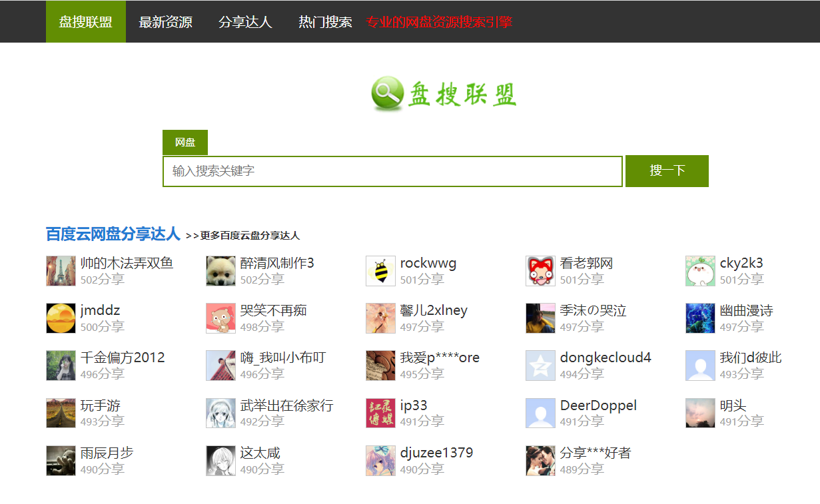Click the avatar of 季沫の哭泣

(540, 318)
